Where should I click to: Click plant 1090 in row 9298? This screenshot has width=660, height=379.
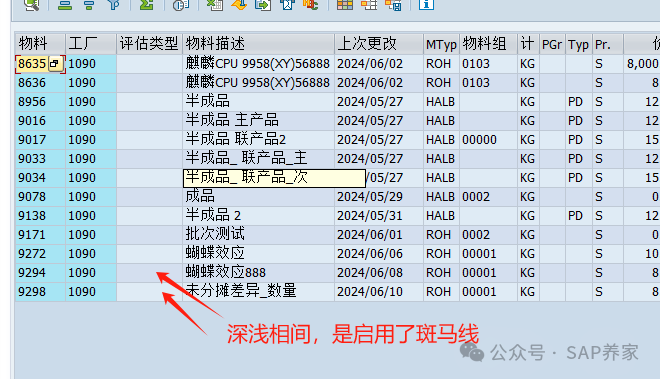82,291
